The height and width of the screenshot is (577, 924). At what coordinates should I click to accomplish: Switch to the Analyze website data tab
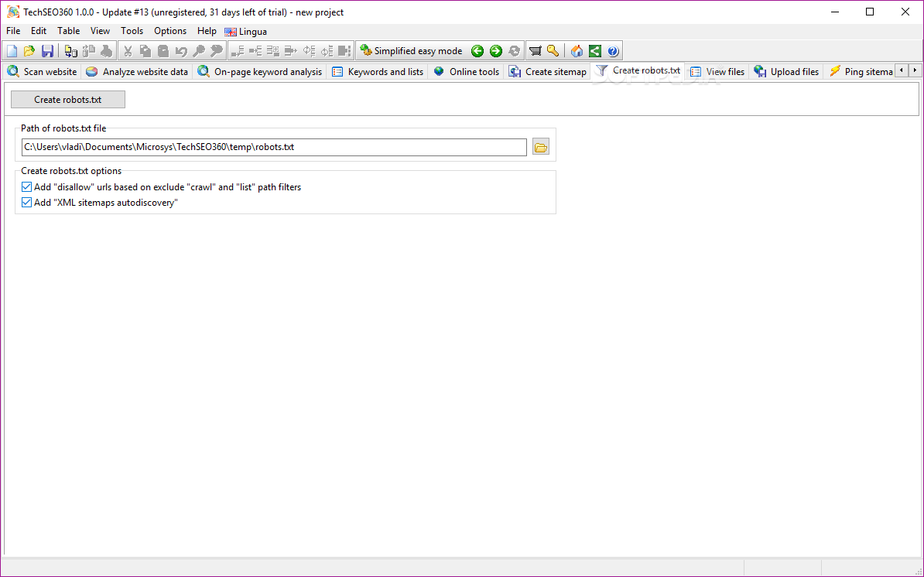pos(137,72)
